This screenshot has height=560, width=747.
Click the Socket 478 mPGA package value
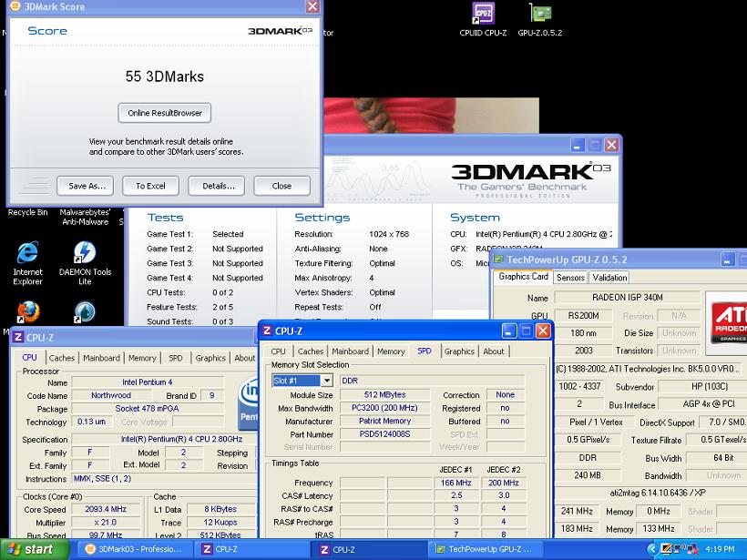pos(148,409)
